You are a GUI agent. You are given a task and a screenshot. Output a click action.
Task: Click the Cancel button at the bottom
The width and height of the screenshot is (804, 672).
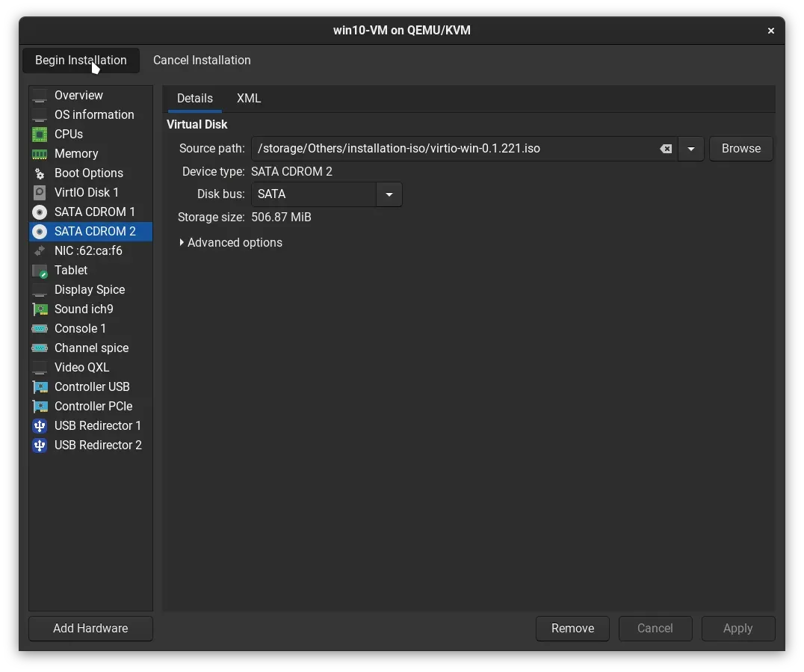pyautogui.click(x=655, y=629)
